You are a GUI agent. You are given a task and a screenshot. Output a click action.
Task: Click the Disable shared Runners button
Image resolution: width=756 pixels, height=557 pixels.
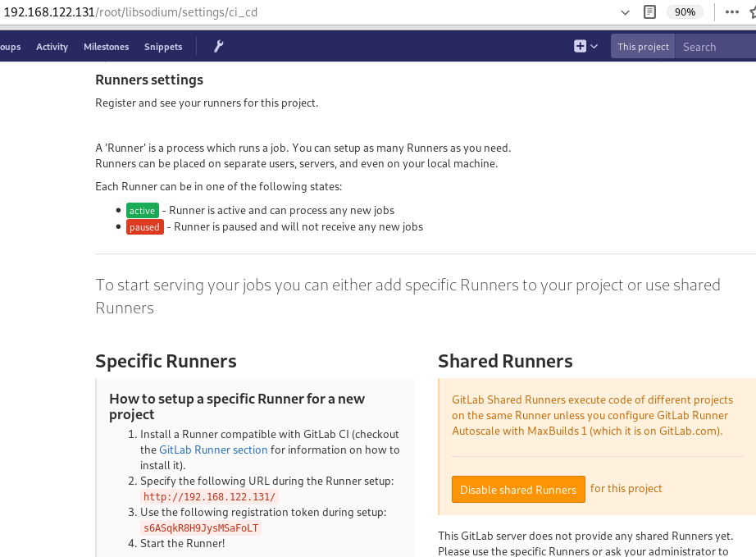point(518,490)
